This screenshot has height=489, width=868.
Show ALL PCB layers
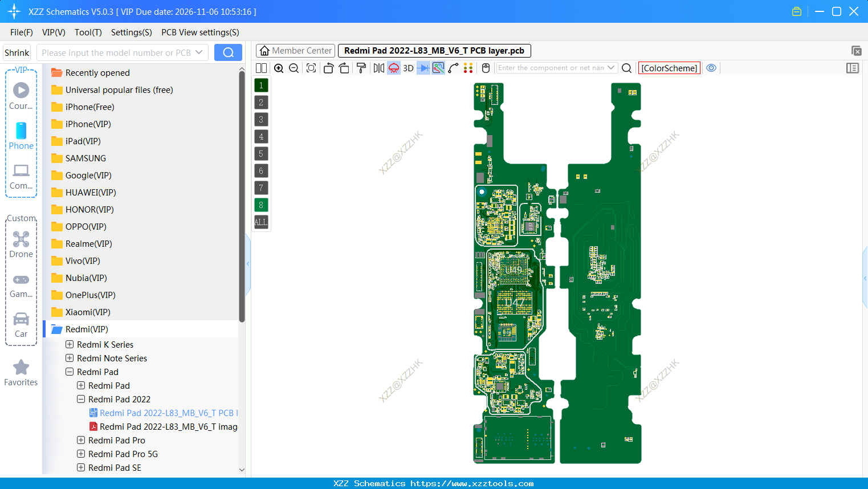pos(260,222)
